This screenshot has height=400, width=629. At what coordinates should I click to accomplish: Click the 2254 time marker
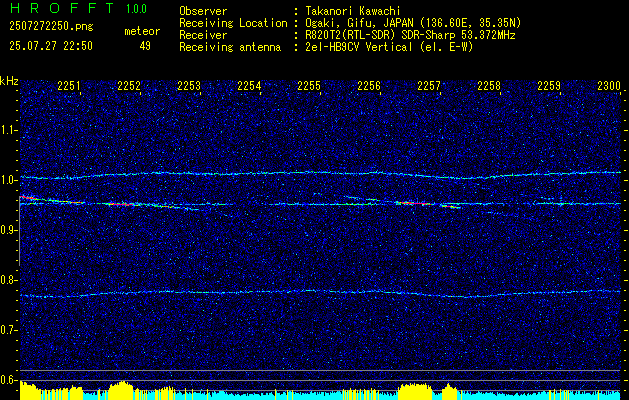point(249,85)
